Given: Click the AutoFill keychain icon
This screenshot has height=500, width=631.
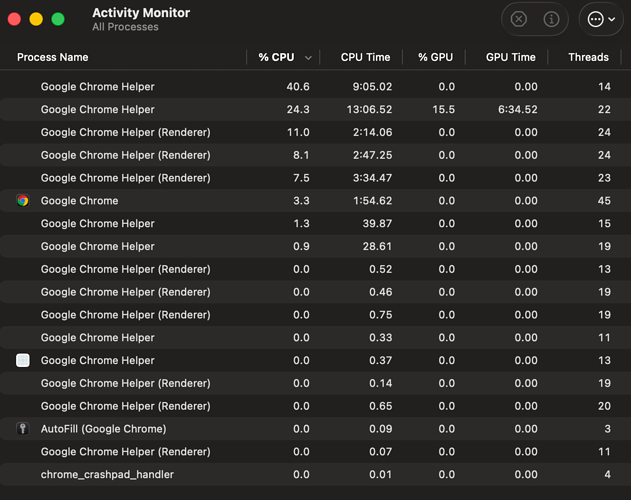Looking at the screenshot, I should tap(23, 429).
